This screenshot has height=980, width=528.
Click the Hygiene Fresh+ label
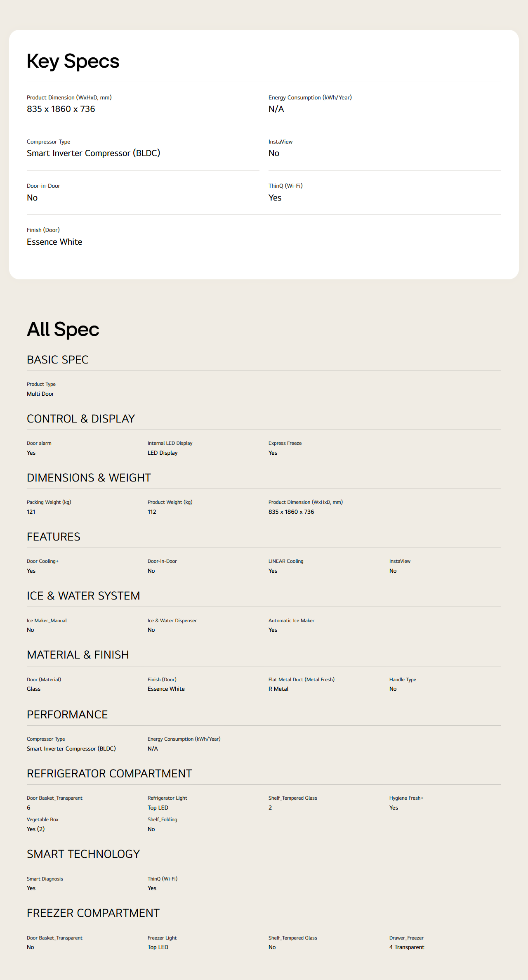406,798
